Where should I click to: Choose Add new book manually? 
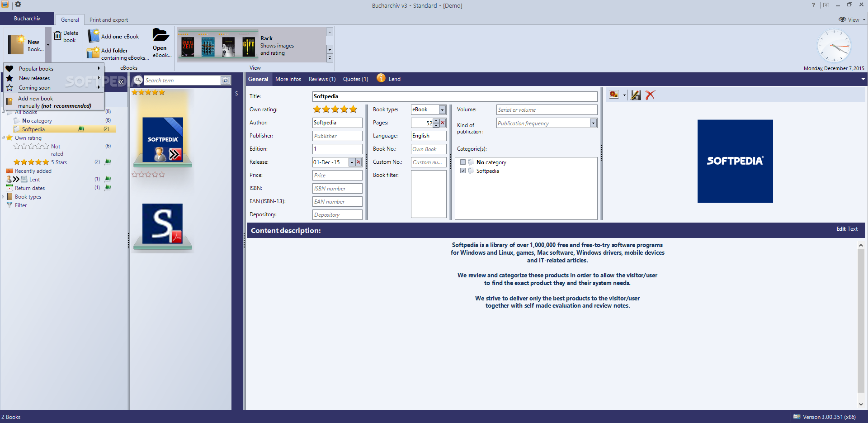(x=54, y=102)
